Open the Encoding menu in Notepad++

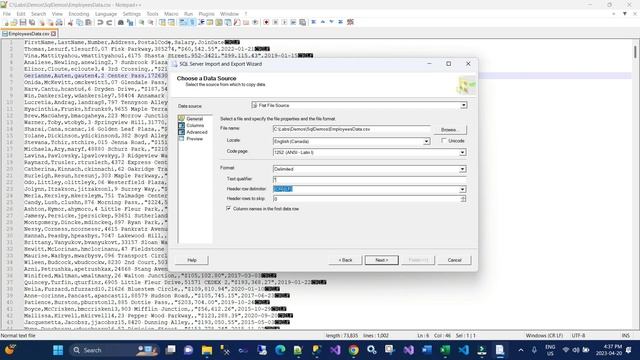pos(79,14)
